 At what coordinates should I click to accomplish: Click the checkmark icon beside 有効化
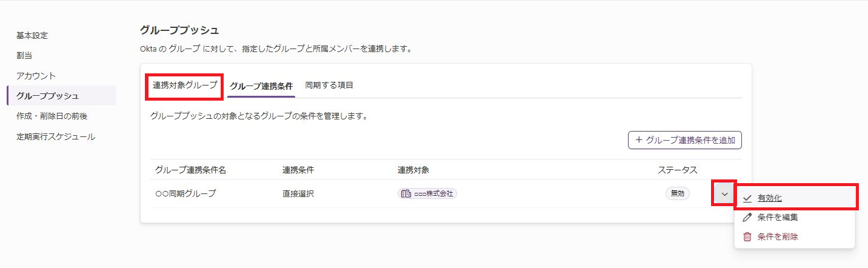[747, 198]
